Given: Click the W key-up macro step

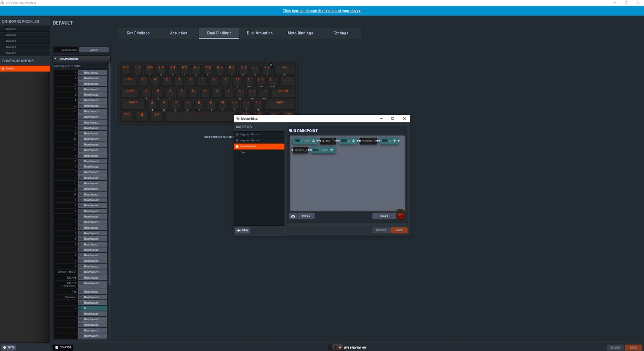Looking at the screenshot, I should click(x=389, y=141).
